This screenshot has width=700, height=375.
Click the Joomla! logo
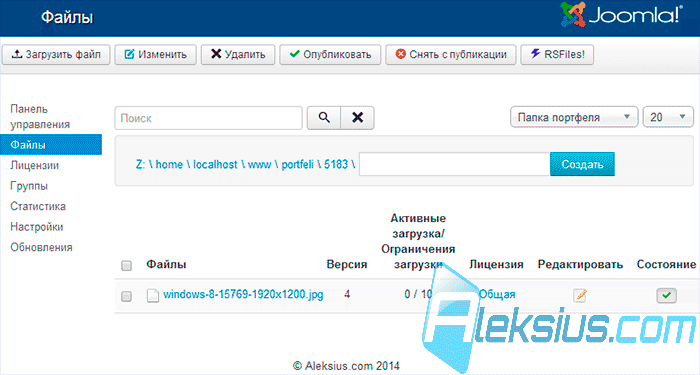coord(621,16)
